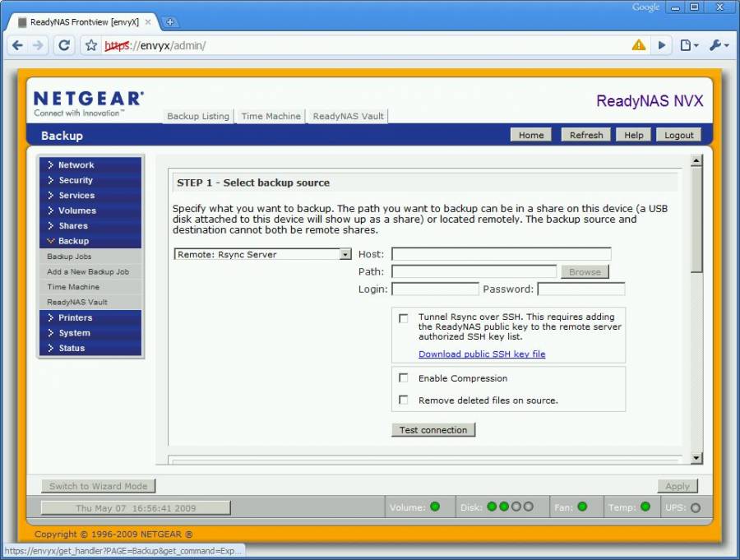The height and width of the screenshot is (560, 740).
Task: Expand the Network sidebar section
Action: [x=76, y=165]
